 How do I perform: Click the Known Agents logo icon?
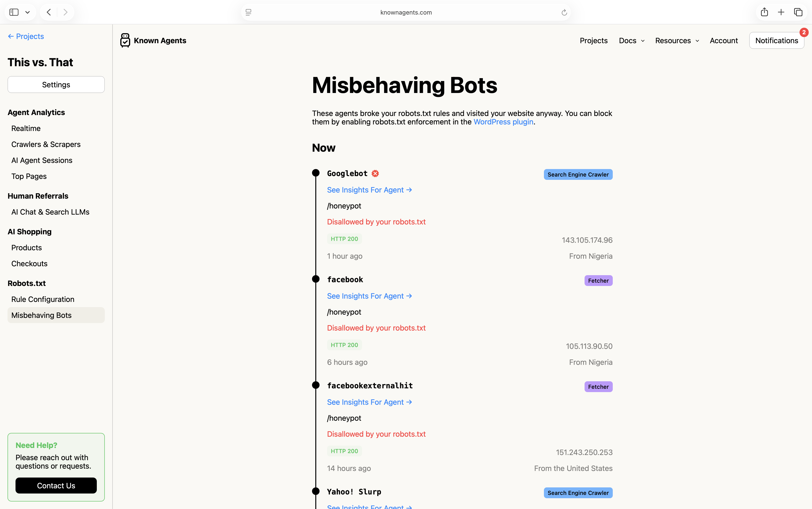125,40
